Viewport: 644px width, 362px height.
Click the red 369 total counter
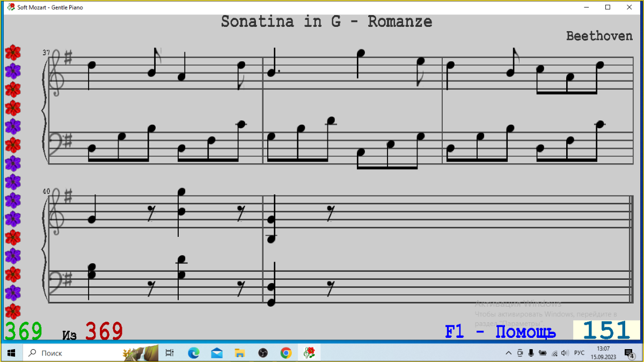coord(104,331)
